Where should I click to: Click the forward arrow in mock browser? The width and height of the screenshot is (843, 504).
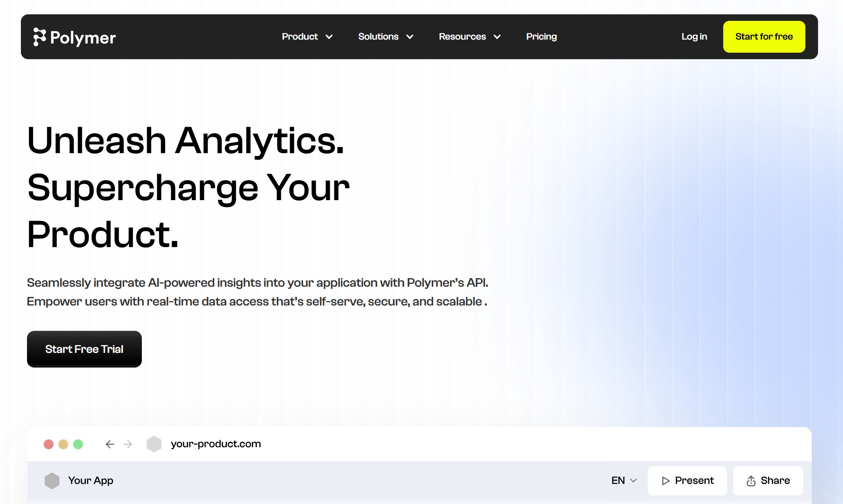point(128,444)
